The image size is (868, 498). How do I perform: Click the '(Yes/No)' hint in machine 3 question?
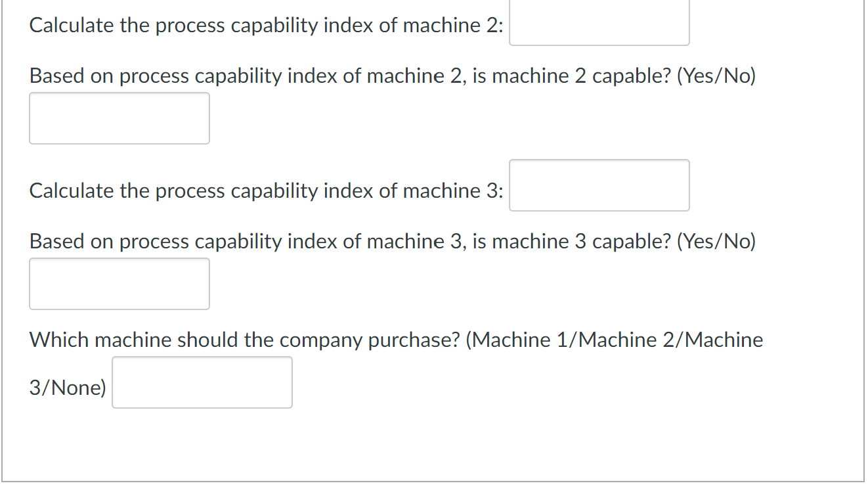716,242
